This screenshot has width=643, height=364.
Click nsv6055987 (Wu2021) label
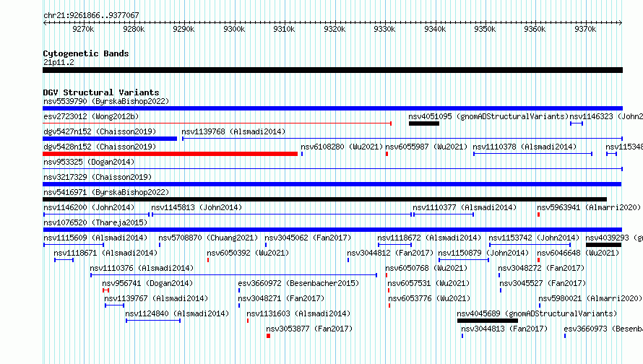click(x=426, y=147)
